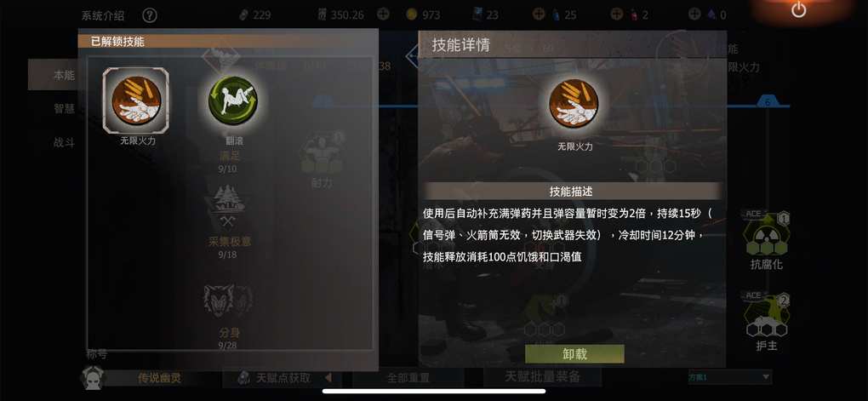868x401 pixels.
Task: Tap the power icon at top right
Action: pos(798,9)
